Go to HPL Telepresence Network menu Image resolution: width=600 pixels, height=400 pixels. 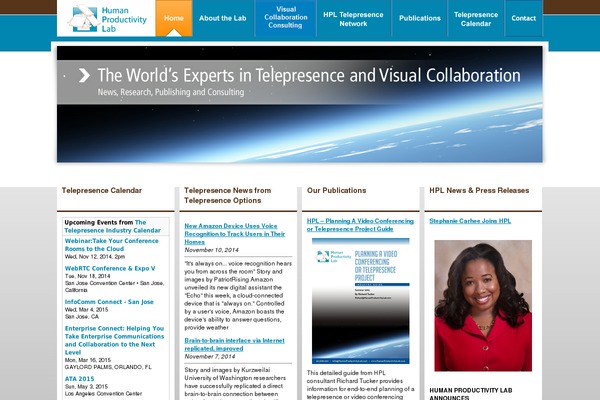[x=353, y=19]
